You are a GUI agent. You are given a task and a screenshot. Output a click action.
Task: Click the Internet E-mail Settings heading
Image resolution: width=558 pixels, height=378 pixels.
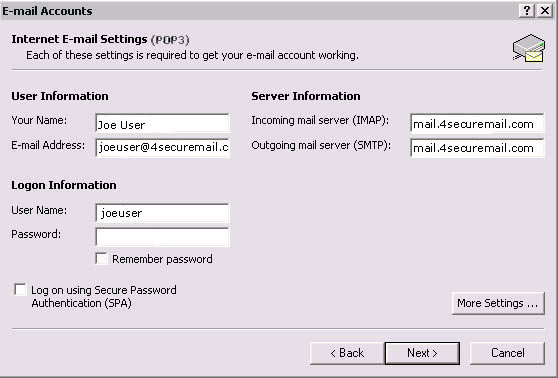pyautogui.click(x=100, y=39)
